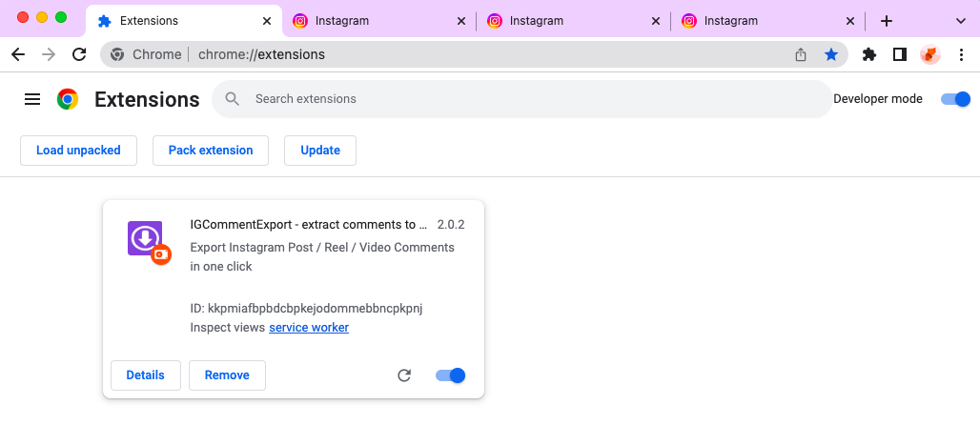Click the browser forward arrow

pos(48,54)
